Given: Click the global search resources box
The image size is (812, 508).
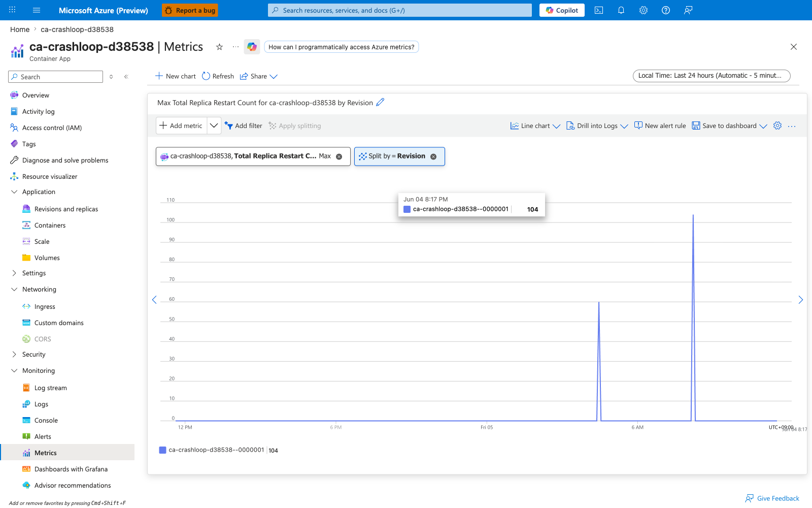Looking at the screenshot, I should (x=400, y=10).
